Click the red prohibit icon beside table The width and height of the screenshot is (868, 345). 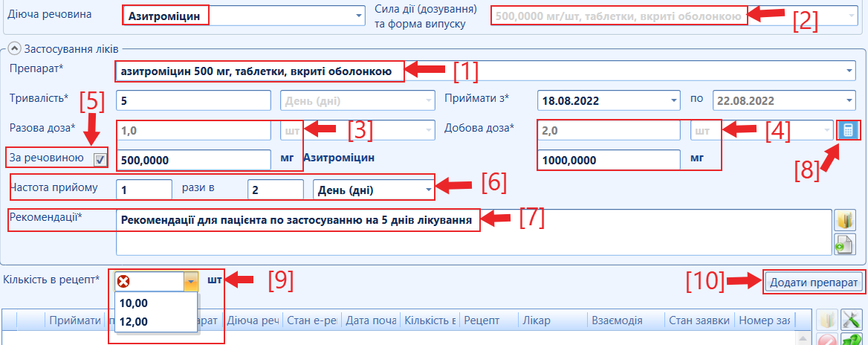tap(826, 340)
